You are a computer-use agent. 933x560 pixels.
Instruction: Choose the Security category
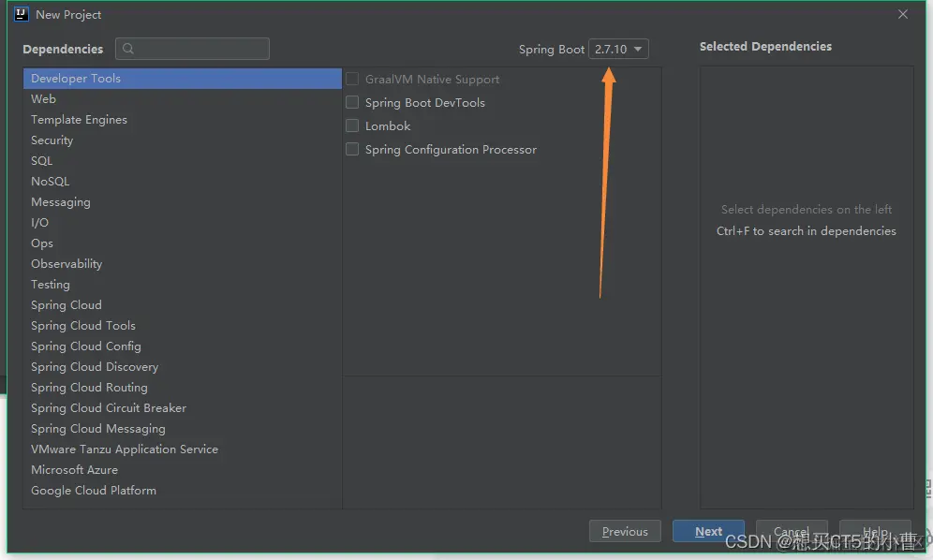pos(182,140)
